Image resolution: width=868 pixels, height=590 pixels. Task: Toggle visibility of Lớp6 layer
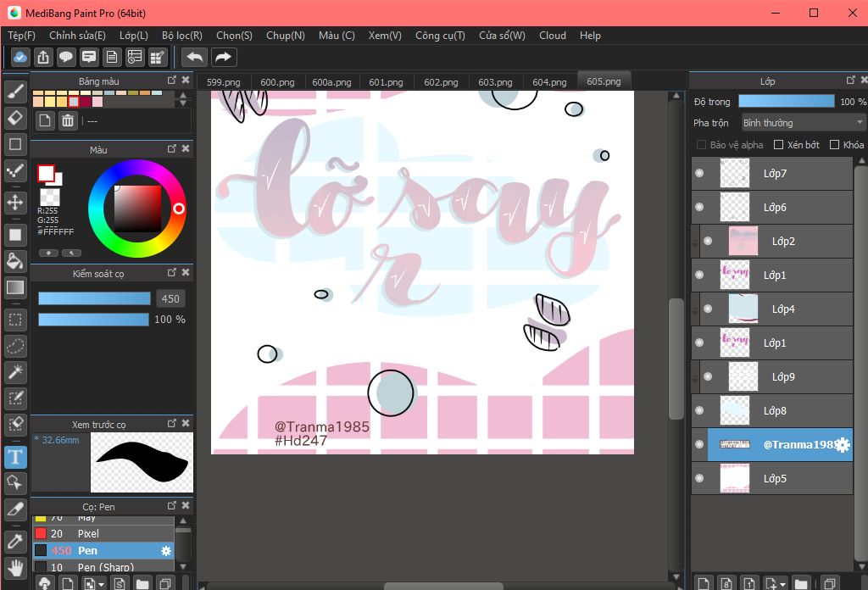(699, 207)
